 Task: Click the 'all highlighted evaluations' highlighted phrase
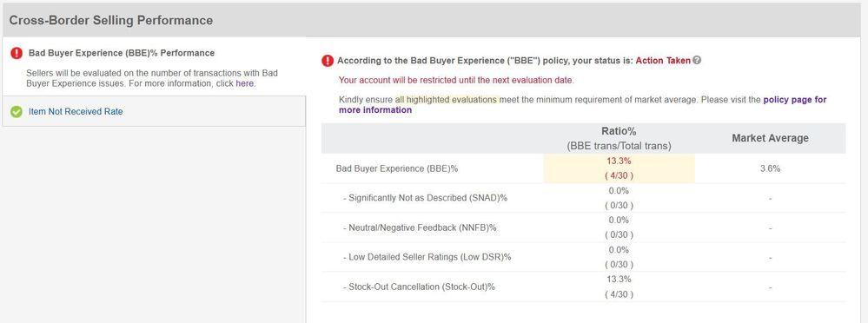tap(447, 100)
